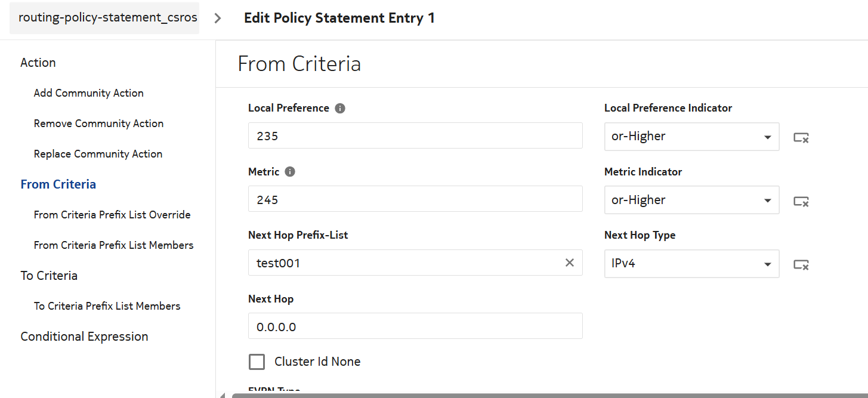Go to the Action section
Image resolution: width=868 pixels, height=398 pixels.
click(38, 63)
